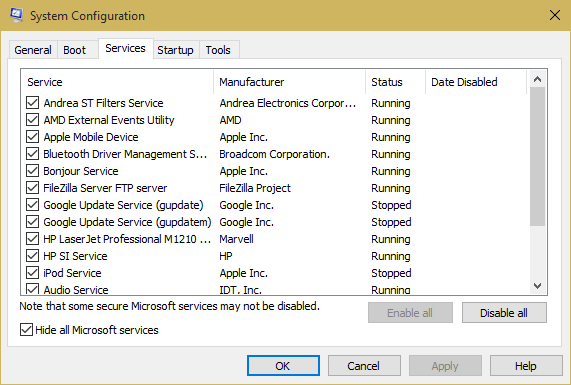Click the Disable all button
The width and height of the screenshot is (571, 385).
[x=504, y=313]
